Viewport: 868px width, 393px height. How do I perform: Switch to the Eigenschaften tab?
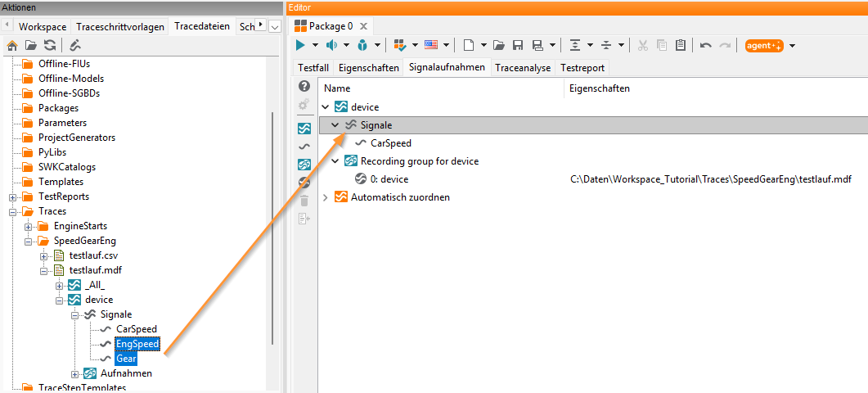369,68
